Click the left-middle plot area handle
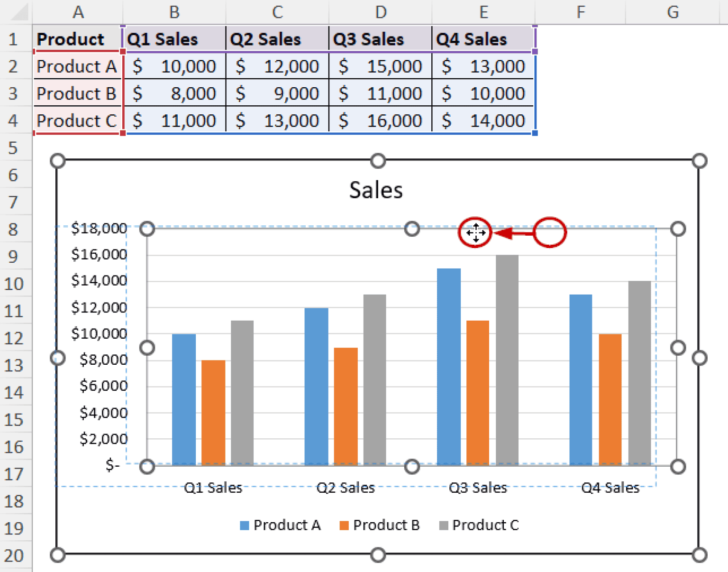Screen dimensions: 728x572 click(x=147, y=348)
